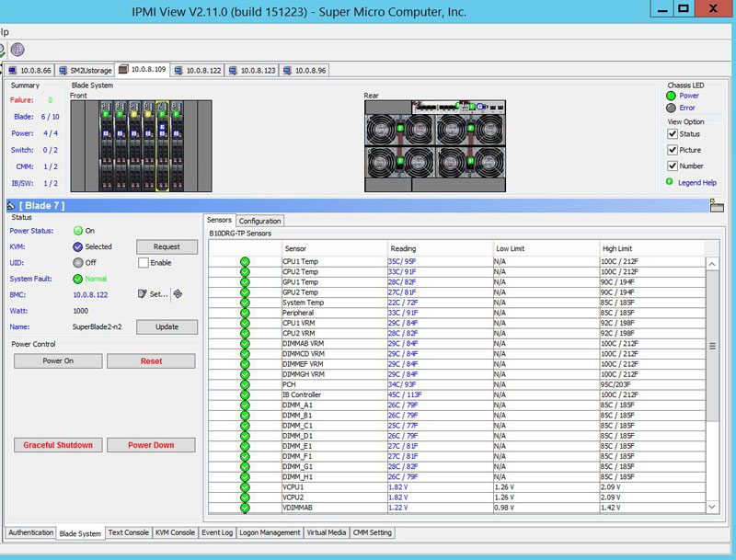Image resolution: width=736 pixels, height=560 pixels.
Task: Open the Legend Help link
Action: (696, 183)
